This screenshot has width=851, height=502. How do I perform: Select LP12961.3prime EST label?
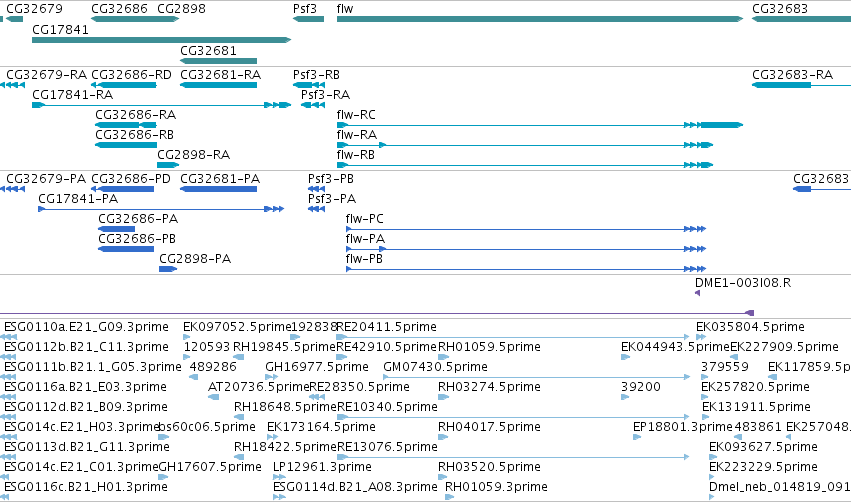coord(322,467)
